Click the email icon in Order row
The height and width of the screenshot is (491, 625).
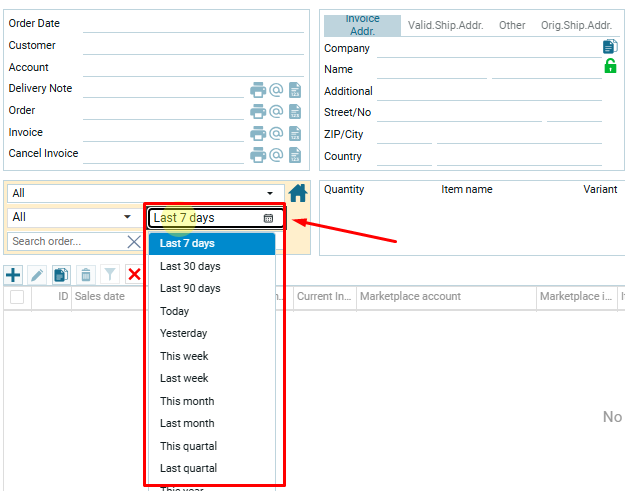pyautogui.click(x=277, y=112)
